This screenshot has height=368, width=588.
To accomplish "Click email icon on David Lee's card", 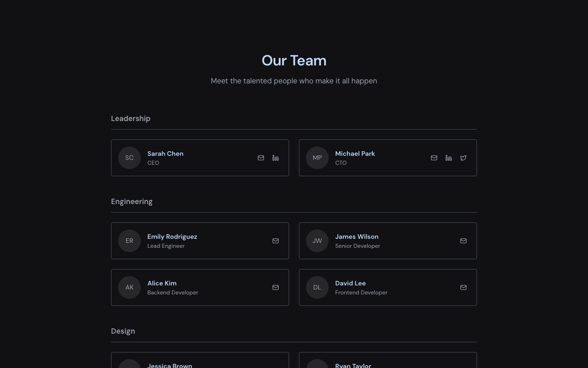I will (463, 287).
